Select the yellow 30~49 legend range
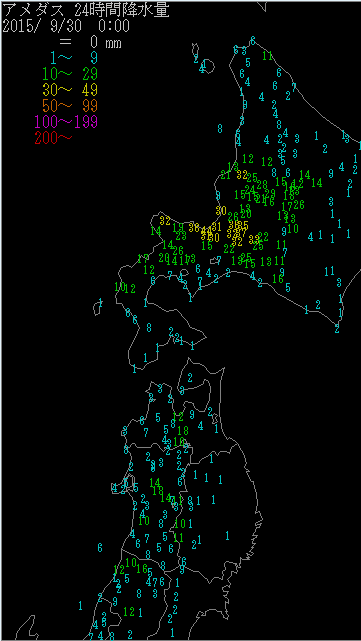Viewport: 361px width, 641px height. click(70, 90)
